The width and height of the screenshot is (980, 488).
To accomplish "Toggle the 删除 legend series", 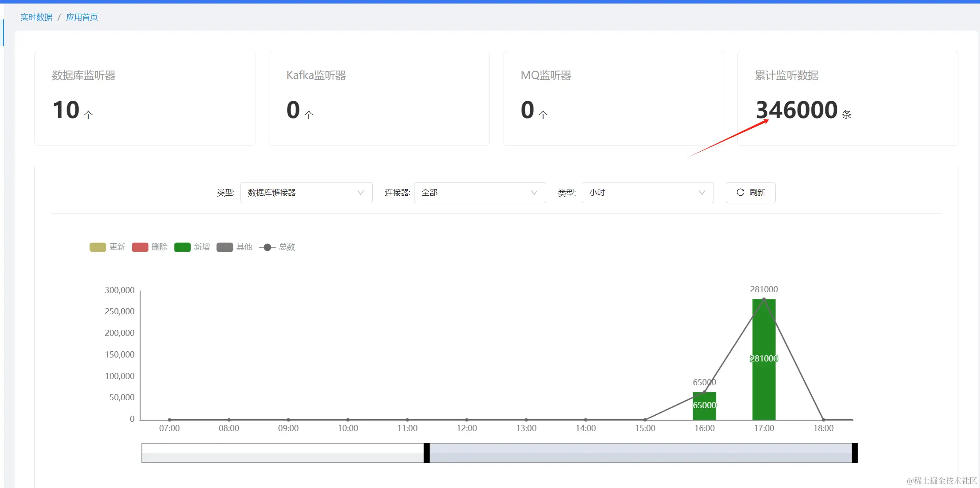I will (x=140, y=247).
